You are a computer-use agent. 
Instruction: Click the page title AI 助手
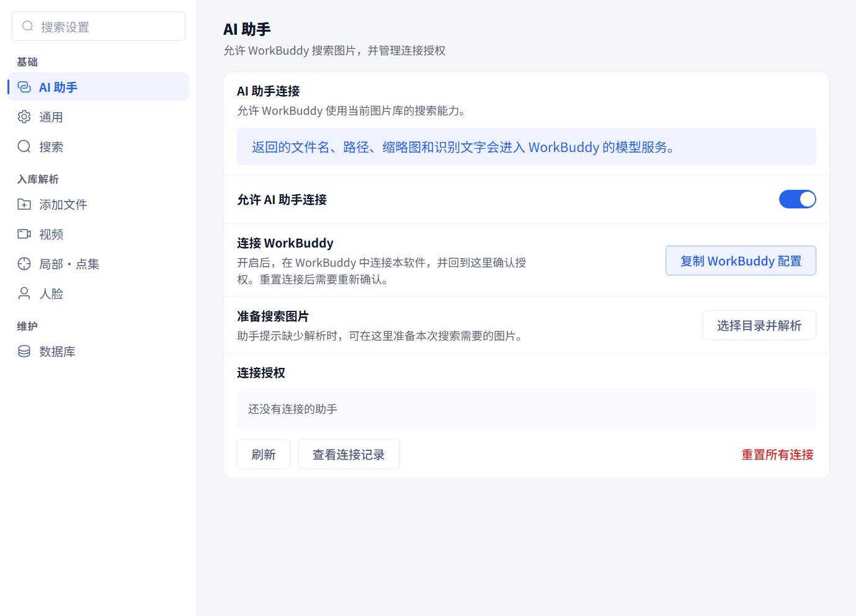coord(247,29)
